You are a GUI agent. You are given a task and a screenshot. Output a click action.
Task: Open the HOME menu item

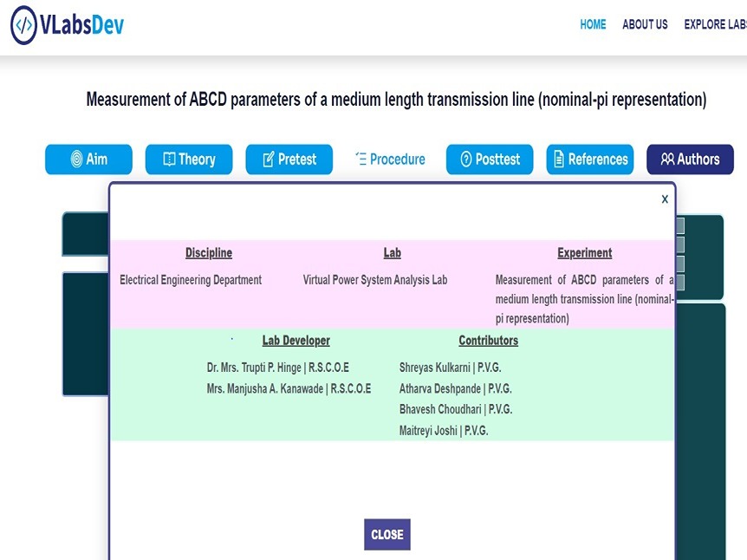[x=593, y=24]
